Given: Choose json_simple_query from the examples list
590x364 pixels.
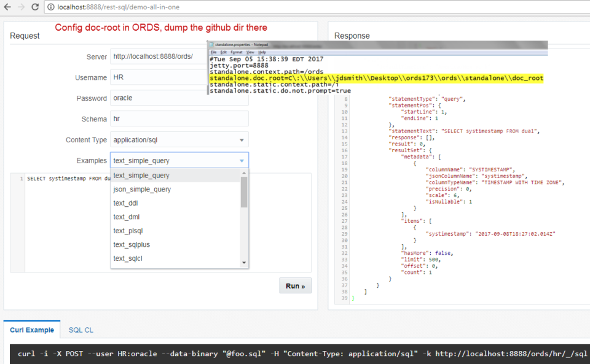Looking at the screenshot, I should click(x=142, y=189).
